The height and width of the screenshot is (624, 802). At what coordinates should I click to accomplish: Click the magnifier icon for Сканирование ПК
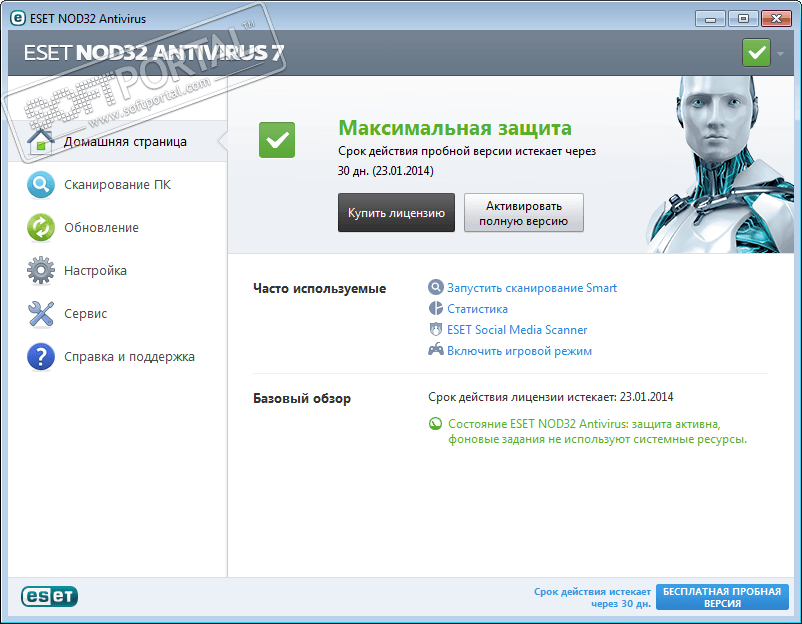coord(41,185)
